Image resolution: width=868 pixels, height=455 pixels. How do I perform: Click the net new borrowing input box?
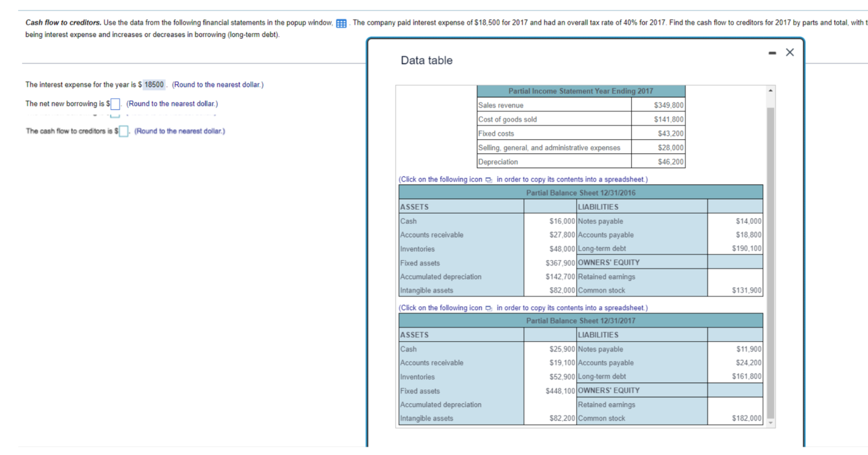coord(116,104)
